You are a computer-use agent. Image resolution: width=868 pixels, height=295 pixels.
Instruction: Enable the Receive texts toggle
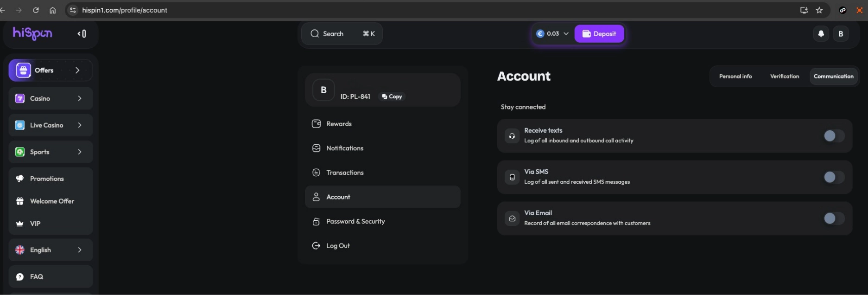[834, 136]
